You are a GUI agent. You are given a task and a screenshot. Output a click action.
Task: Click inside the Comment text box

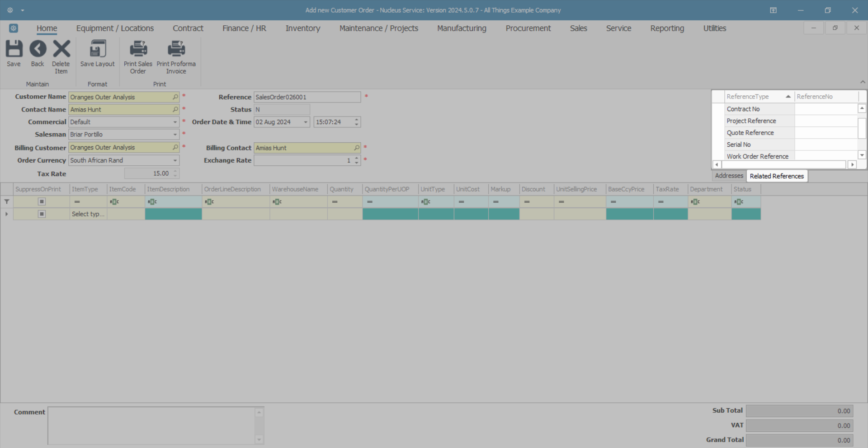[151, 425]
